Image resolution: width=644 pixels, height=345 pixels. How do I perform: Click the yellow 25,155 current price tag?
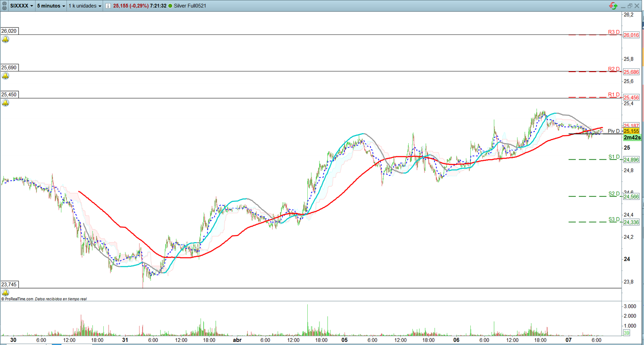pyautogui.click(x=631, y=131)
